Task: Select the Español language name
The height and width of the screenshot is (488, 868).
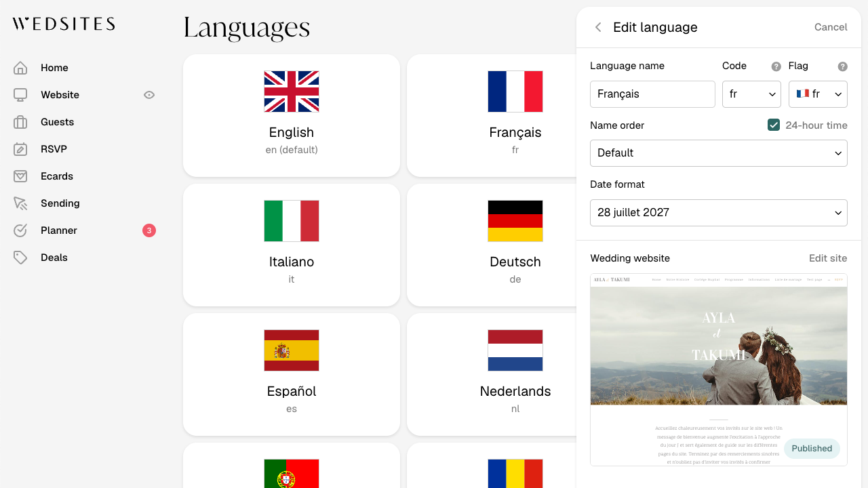Action: pyautogui.click(x=292, y=392)
